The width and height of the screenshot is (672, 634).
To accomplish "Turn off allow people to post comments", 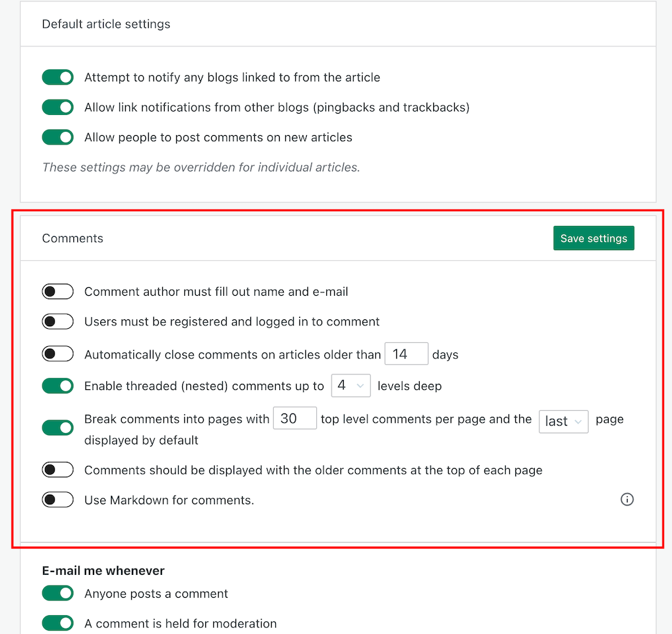I will 58,137.
